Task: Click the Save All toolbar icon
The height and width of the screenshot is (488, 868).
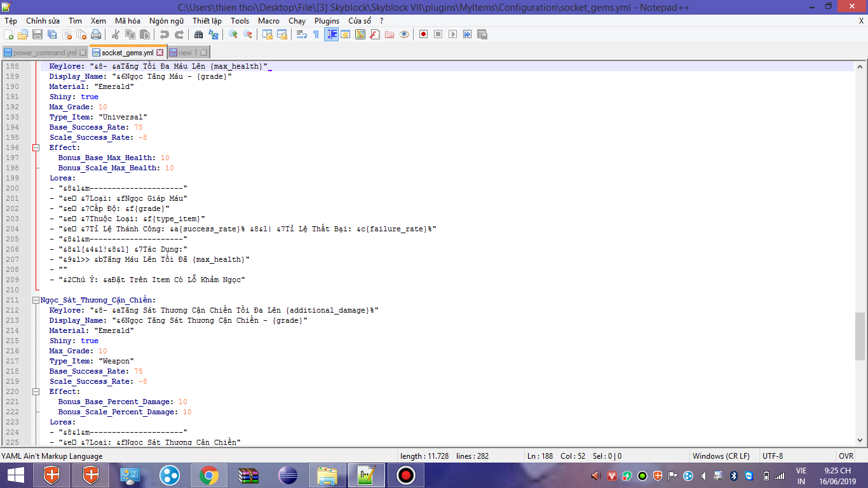Action: pyautogui.click(x=52, y=34)
